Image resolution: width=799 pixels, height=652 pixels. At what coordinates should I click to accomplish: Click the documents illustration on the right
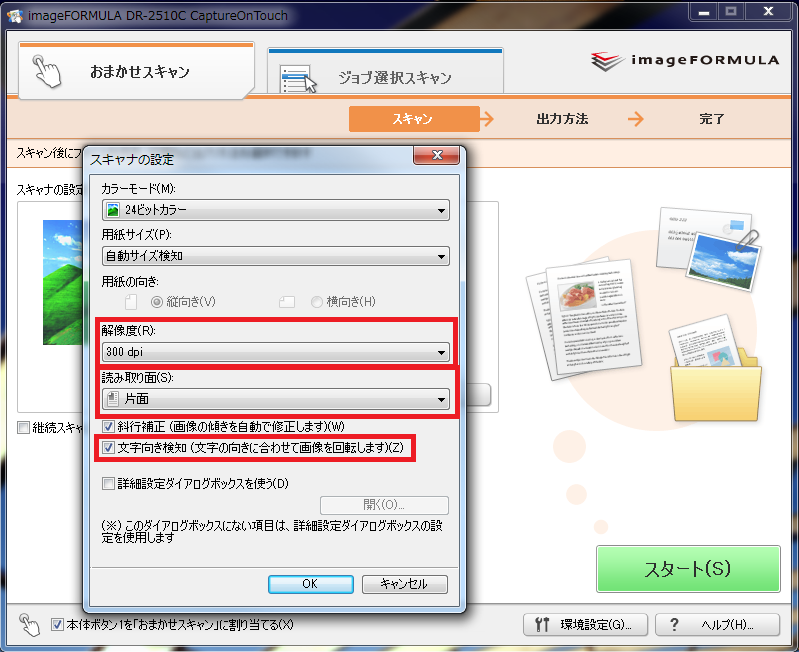point(583,319)
